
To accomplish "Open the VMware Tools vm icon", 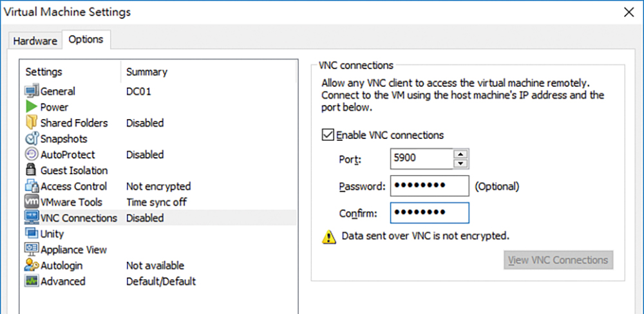I will (32, 202).
